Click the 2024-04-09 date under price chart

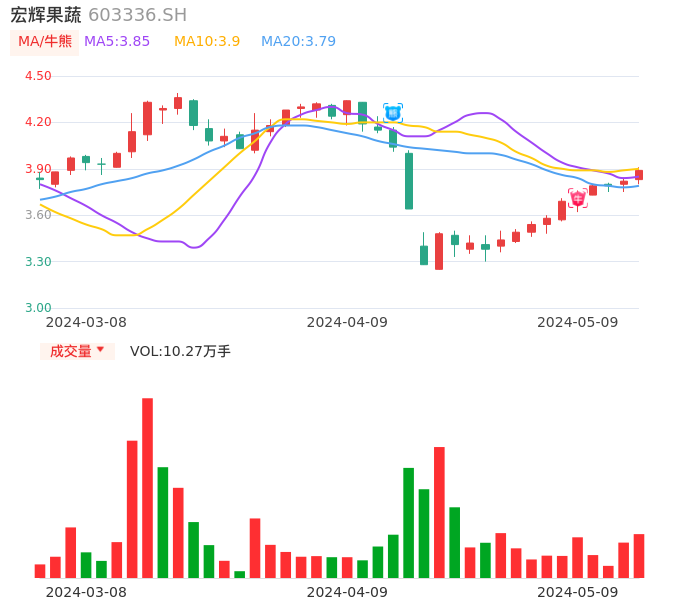click(347, 322)
